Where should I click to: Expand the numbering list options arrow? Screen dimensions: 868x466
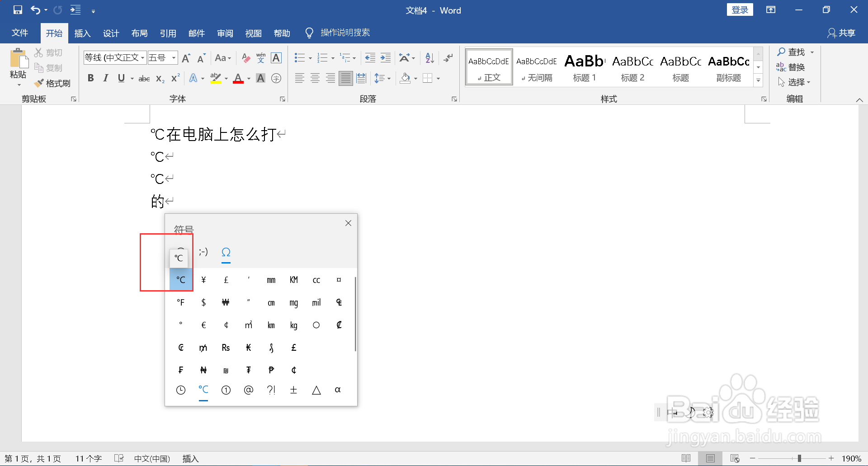(333, 58)
